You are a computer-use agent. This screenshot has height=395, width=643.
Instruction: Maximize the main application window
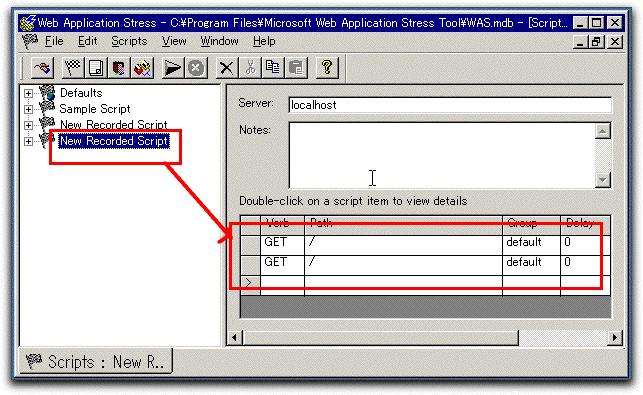click(x=597, y=23)
